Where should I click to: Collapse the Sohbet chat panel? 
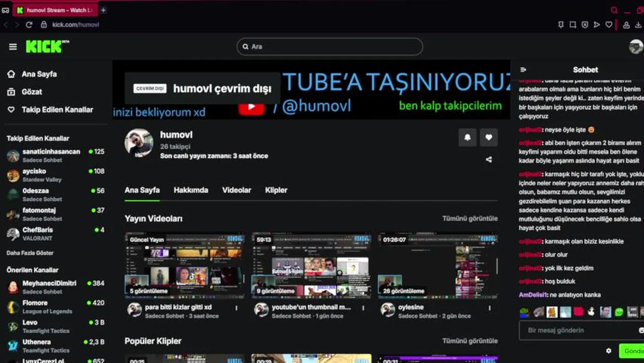[x=523, y=70]
